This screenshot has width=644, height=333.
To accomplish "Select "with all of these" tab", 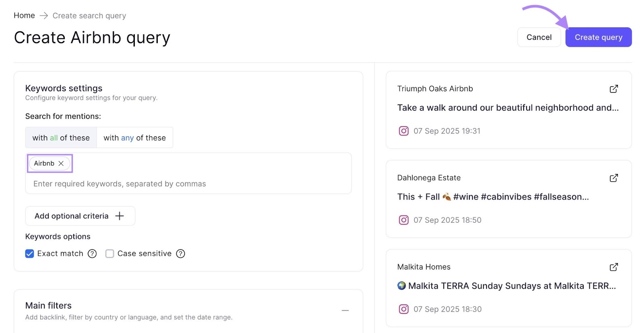I will [61, 138].
